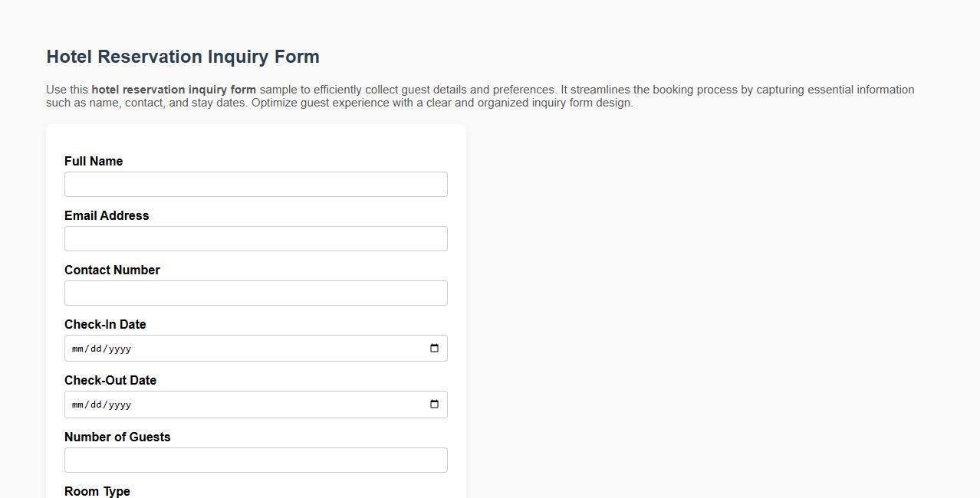Click inside the Email Address input field
980x498 pixels.
click(x=255, y=238)
